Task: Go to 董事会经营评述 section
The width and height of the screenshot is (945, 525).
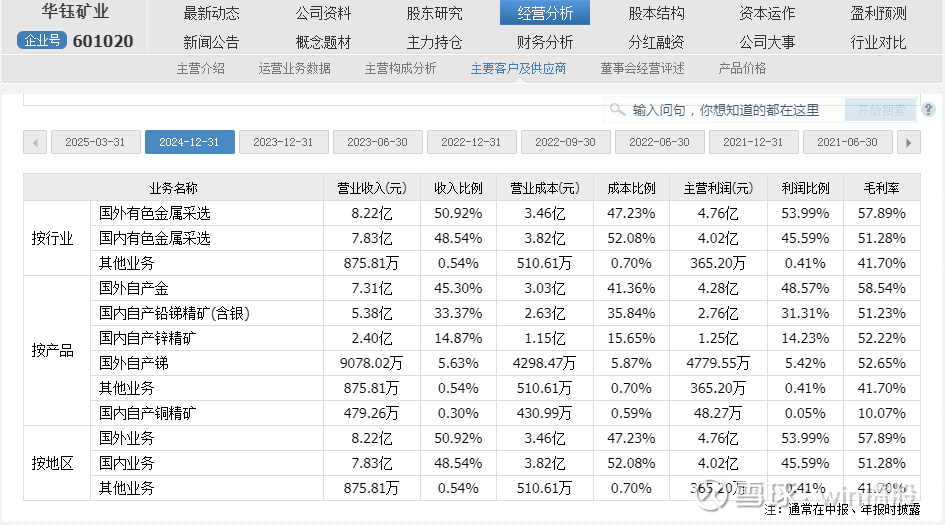Action: [x=642, y=68]
